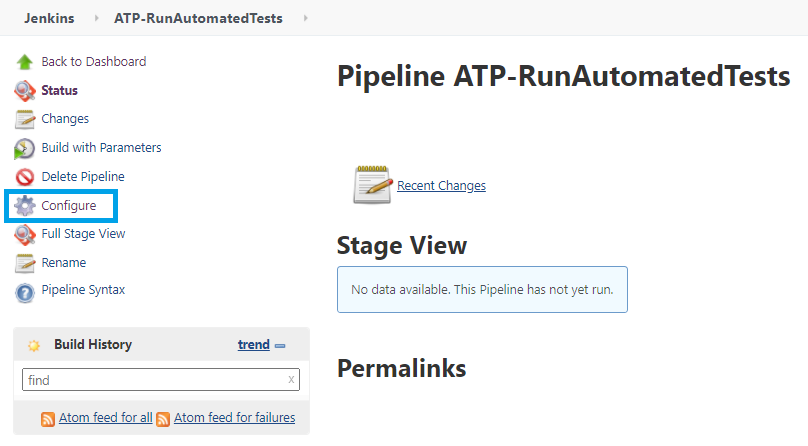Click the Full Stage View icon
808x446 pixels.
(x=24, y=234)
